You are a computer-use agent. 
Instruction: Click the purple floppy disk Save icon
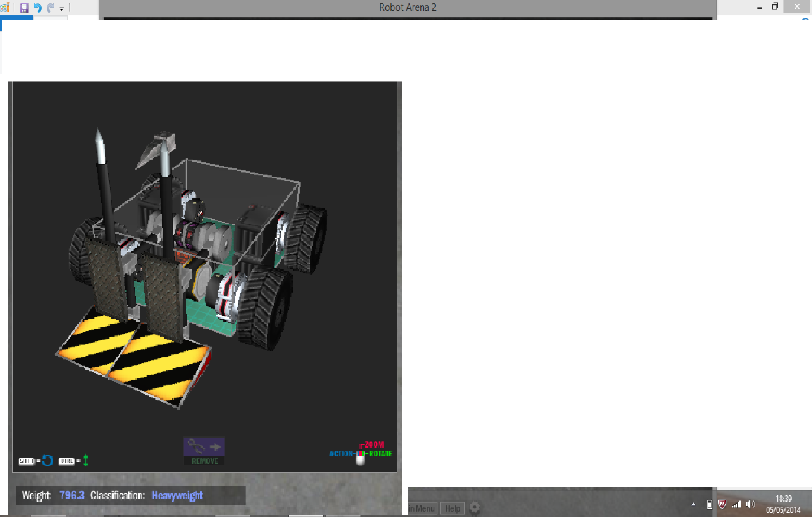coord(24,7)
